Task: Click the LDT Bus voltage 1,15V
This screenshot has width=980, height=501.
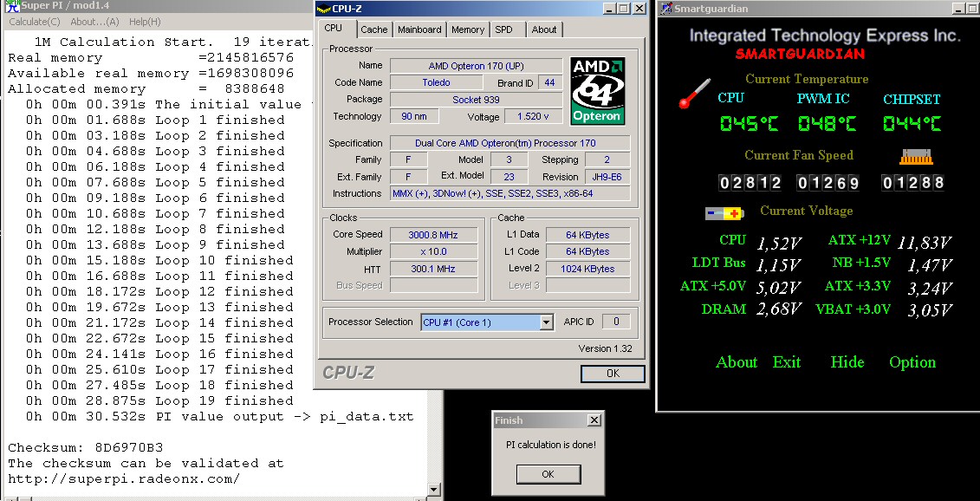Action: click(779, 265)
